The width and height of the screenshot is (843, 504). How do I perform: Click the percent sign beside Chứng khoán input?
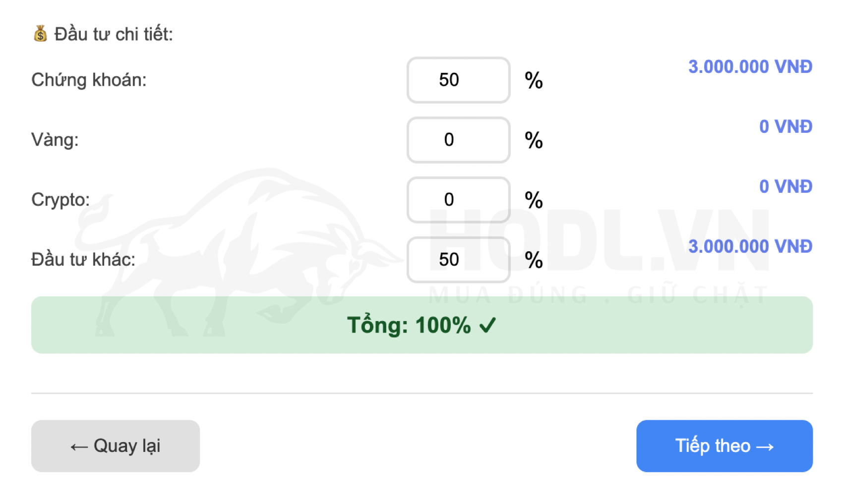(x=534, y=80)
